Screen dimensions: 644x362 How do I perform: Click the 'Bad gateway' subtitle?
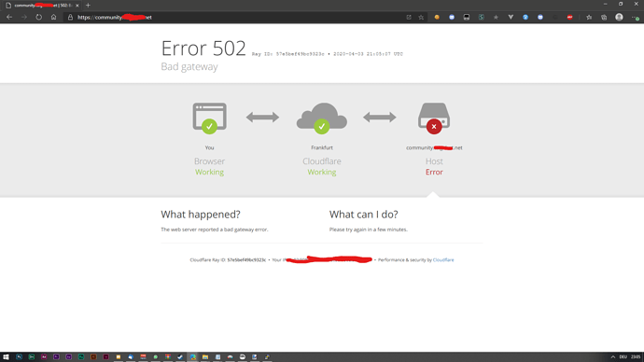click(x=189, y=66)
